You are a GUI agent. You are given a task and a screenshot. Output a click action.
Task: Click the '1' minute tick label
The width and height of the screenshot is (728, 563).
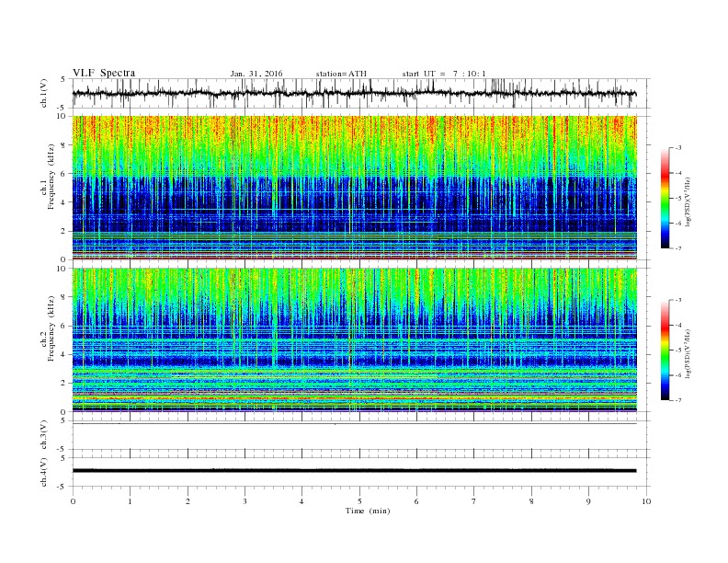click(130, 501)
